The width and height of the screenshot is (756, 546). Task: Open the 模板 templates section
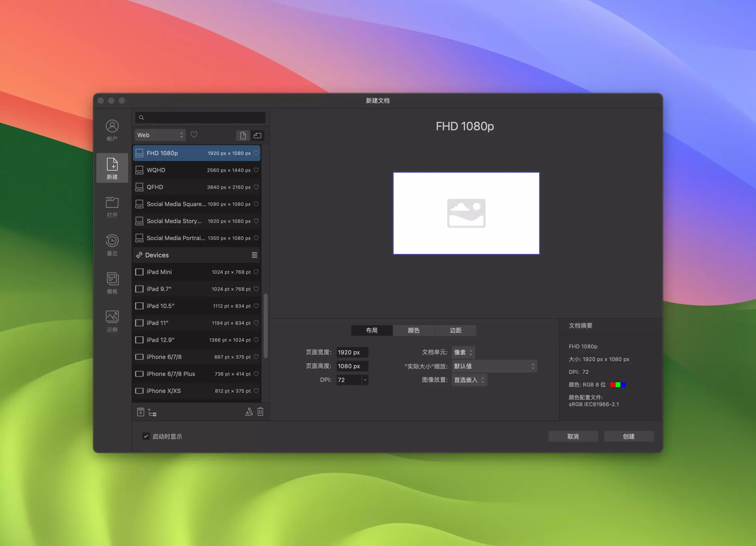[x=112, y=283]
